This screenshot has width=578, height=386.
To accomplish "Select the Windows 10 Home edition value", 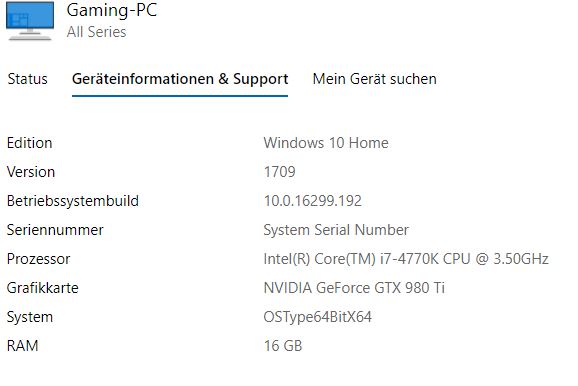I will point(326,143).
